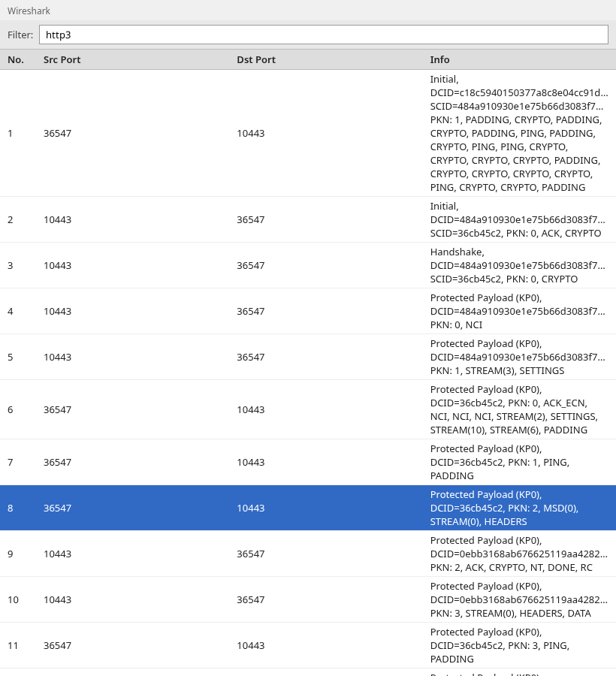Click source port 36547 in packet 11
Screen dimensions: 616x676
[57, 645]
